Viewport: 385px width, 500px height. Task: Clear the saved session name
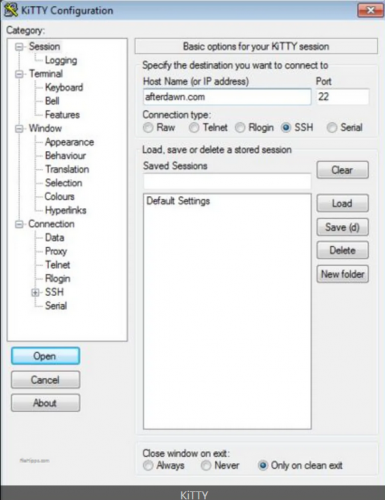coord(342,170)
